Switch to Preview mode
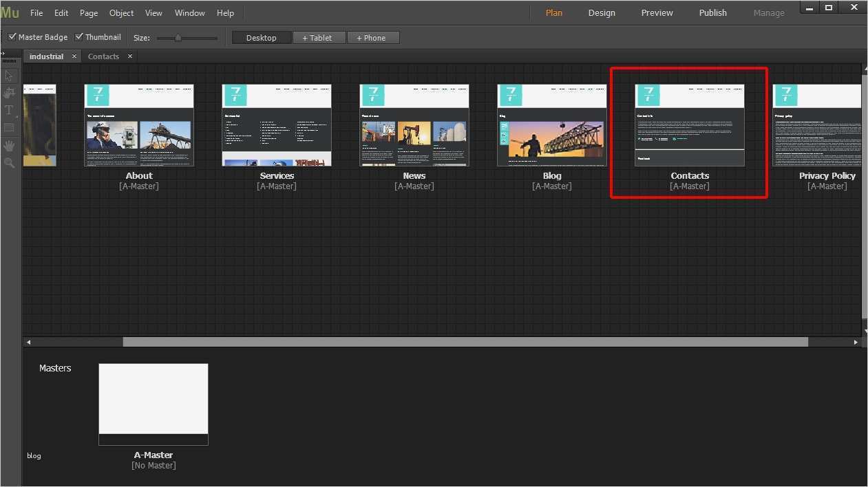The image size is (868, 487). point(657,13)
